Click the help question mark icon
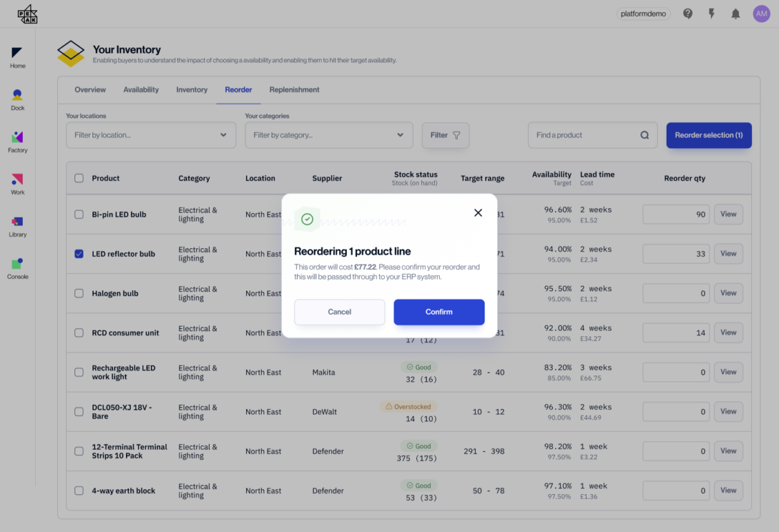Screen dimensions: 779x532 (x=687, y=14)
